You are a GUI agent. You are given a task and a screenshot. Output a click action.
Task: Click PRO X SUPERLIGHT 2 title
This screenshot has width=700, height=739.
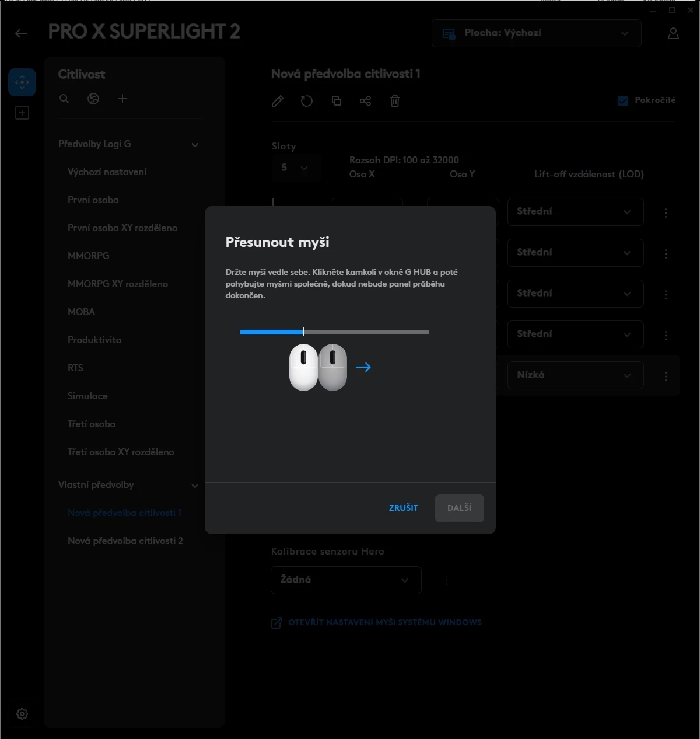[144, 32]
